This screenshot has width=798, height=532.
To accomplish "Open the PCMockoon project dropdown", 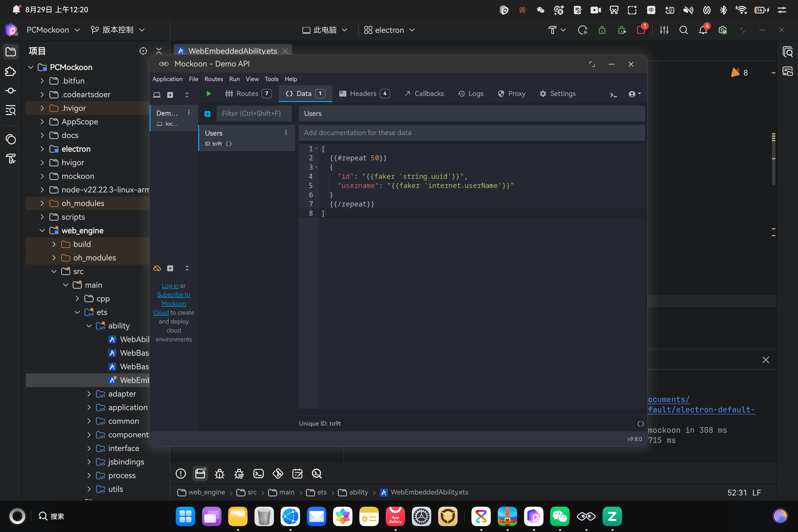I will coord(53,30).
